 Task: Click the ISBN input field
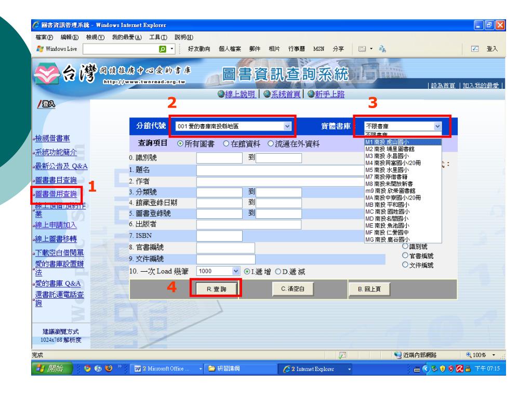pyautogui.click(x=219, y=236)
